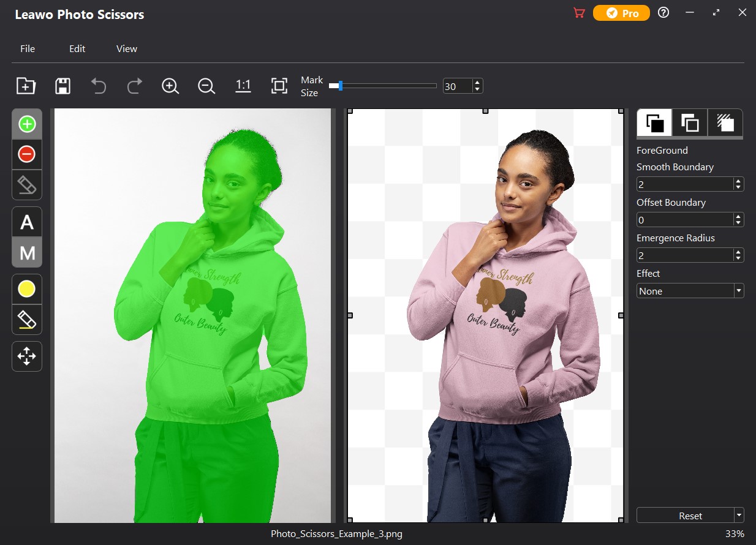Click the Pro upgrade button
This screenshot has width=756, height=545.
pos(621,13)
